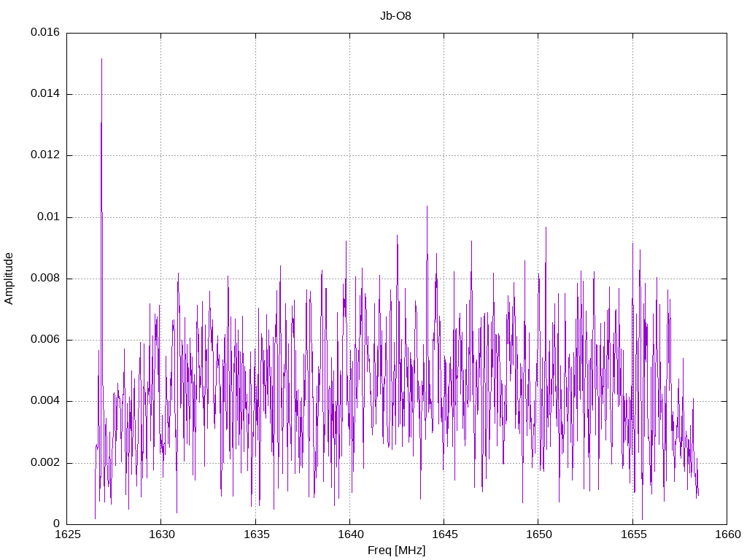Click x-axis tick label 1645

444,534
